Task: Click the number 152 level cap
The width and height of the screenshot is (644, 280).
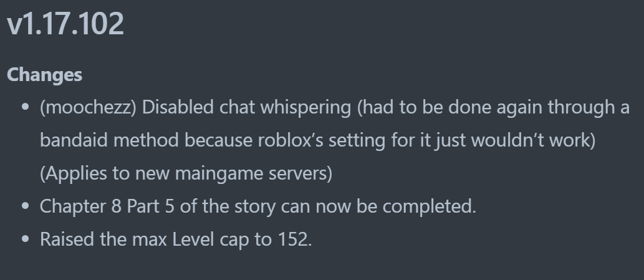Action: (293, 239)
